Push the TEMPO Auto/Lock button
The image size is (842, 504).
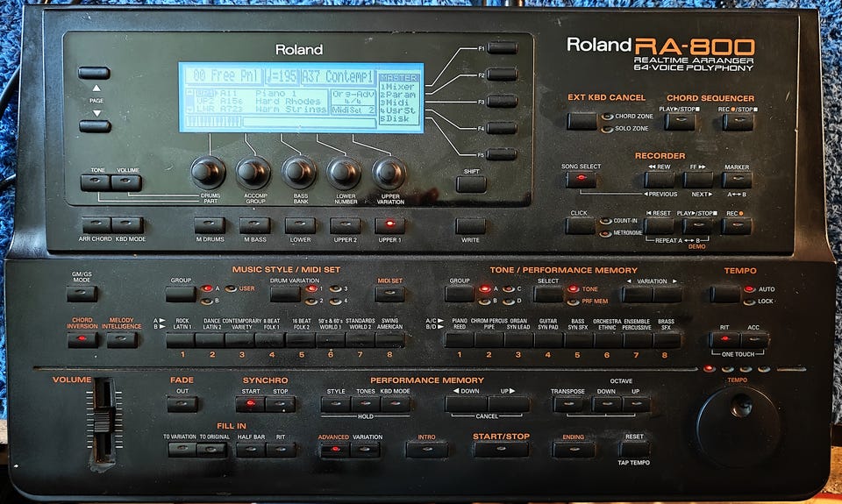725,295
